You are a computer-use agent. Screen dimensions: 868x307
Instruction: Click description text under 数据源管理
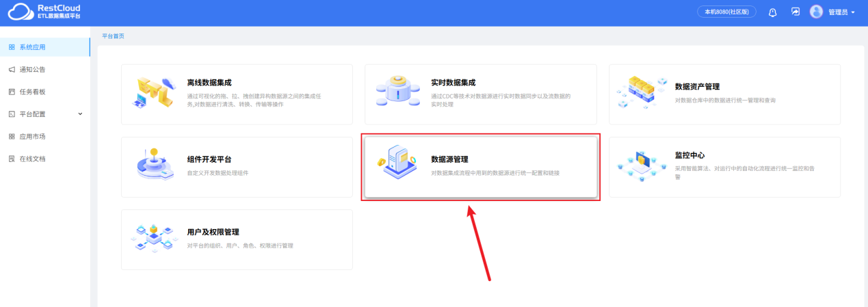coord(495,173)
